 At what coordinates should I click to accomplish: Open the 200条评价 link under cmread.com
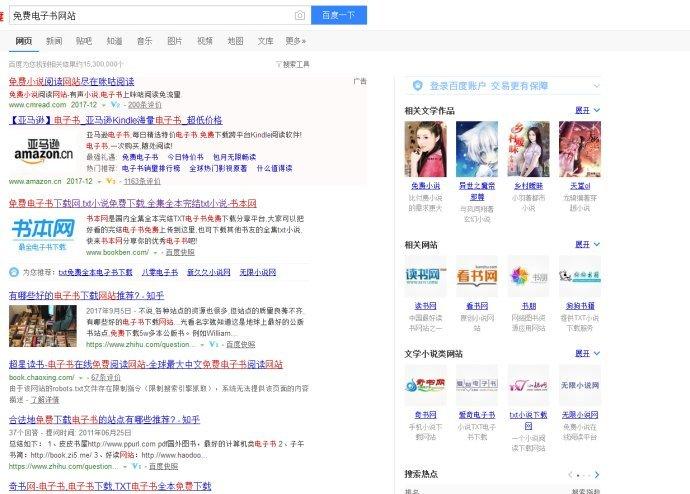145,105
